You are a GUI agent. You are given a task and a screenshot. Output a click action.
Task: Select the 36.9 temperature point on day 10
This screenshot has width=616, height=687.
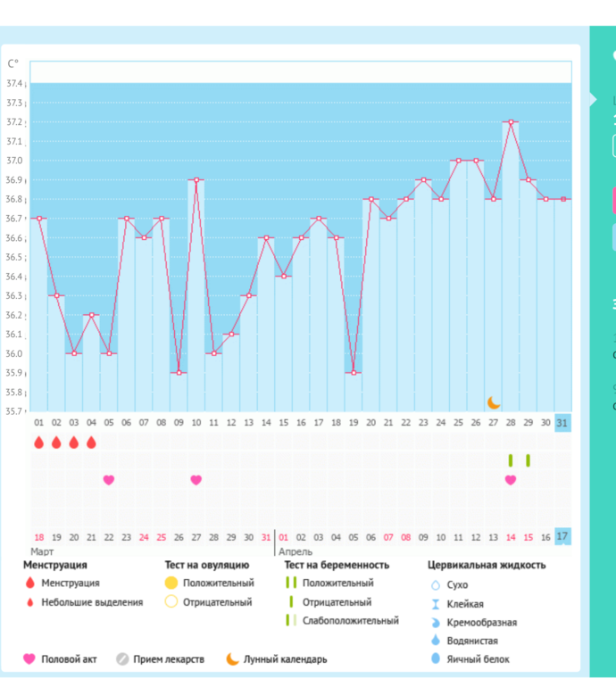click(x=196, y=180)
